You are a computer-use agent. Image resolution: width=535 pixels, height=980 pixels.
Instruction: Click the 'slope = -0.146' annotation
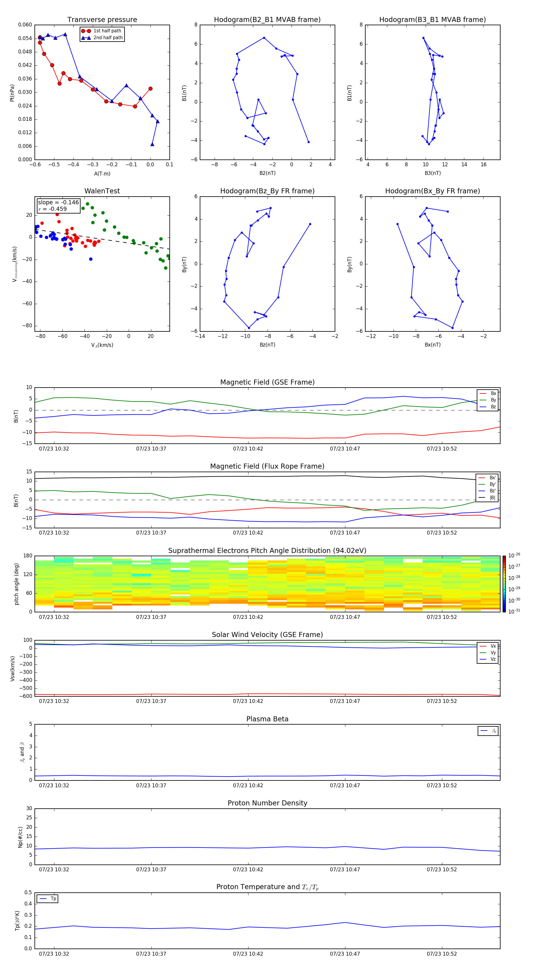(x=58, y=203)
